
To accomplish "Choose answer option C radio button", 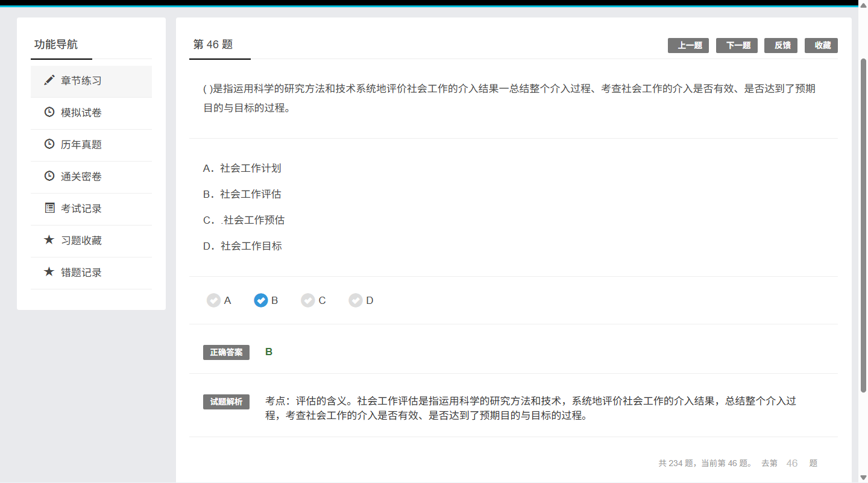I will [x=308, y=300].
